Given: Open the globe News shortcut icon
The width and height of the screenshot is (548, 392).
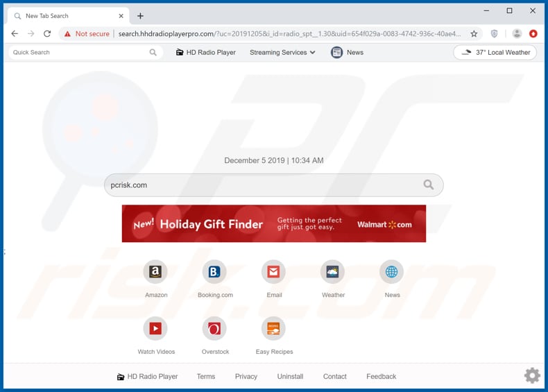Looking at the screenshot, I should (x=391, y=272).
